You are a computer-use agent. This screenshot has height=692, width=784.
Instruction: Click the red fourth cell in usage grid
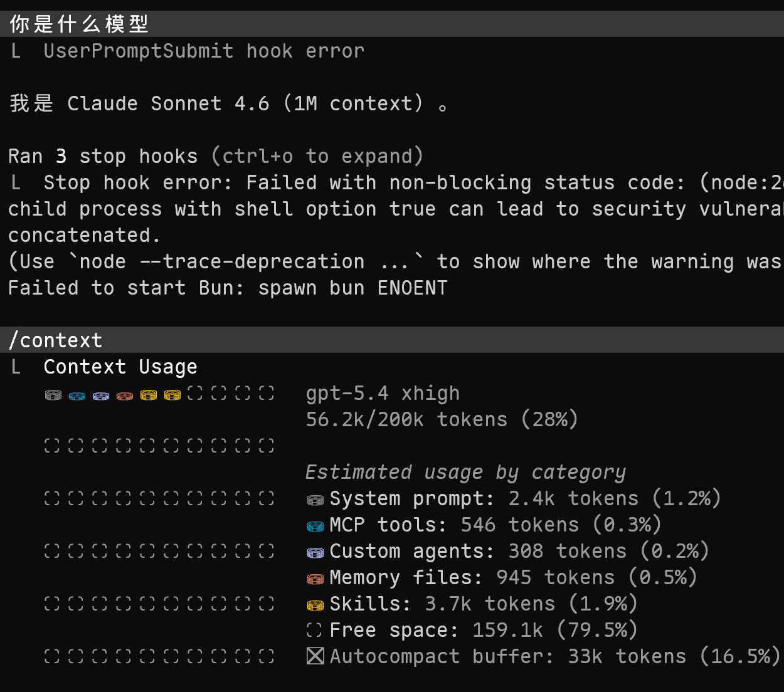(125, 395)
